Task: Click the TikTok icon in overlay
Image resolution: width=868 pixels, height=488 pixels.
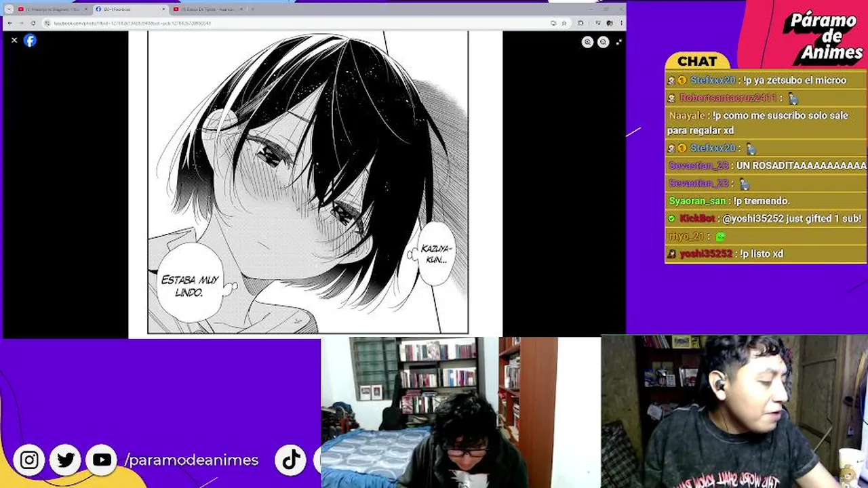Action: [292, 460]
